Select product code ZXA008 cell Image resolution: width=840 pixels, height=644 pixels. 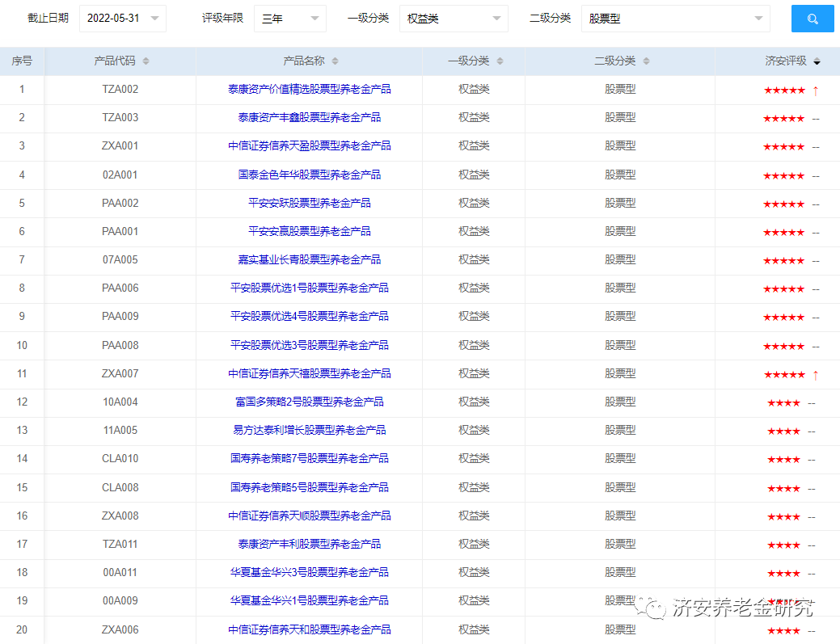pos(120,516)
